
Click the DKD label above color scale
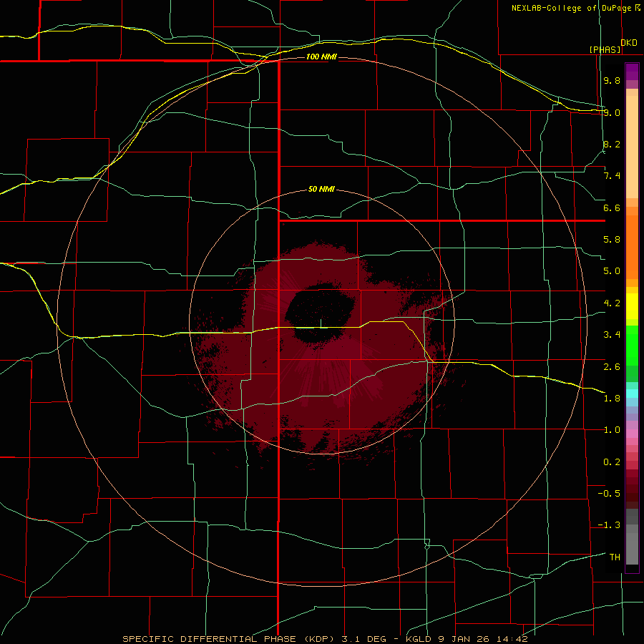629,43
